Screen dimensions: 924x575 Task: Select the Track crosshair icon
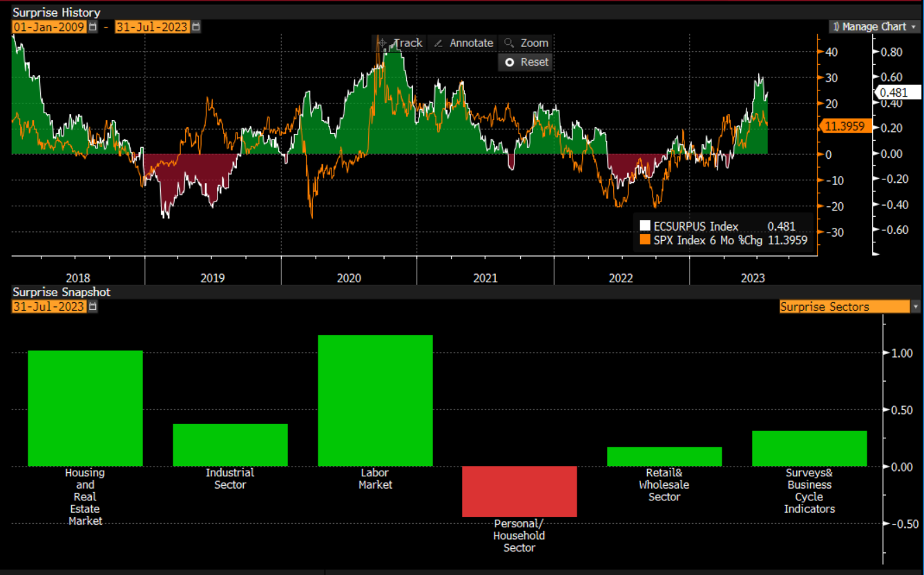(x=383, y=43)
